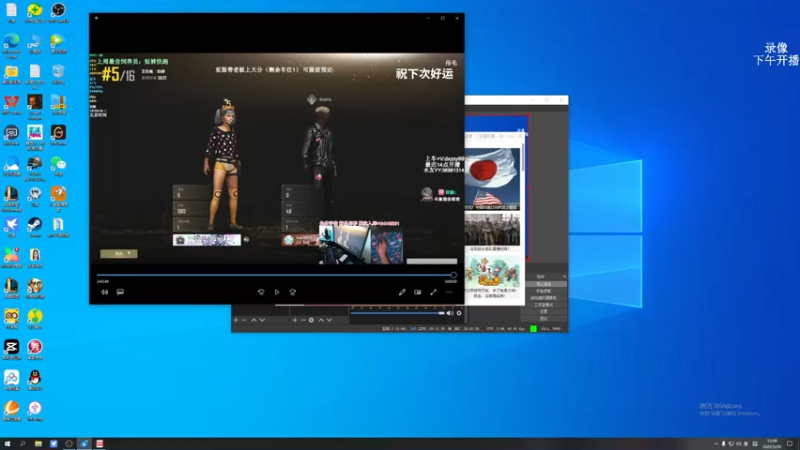Open the Recycle Bin desktop icon

point(58,73)
